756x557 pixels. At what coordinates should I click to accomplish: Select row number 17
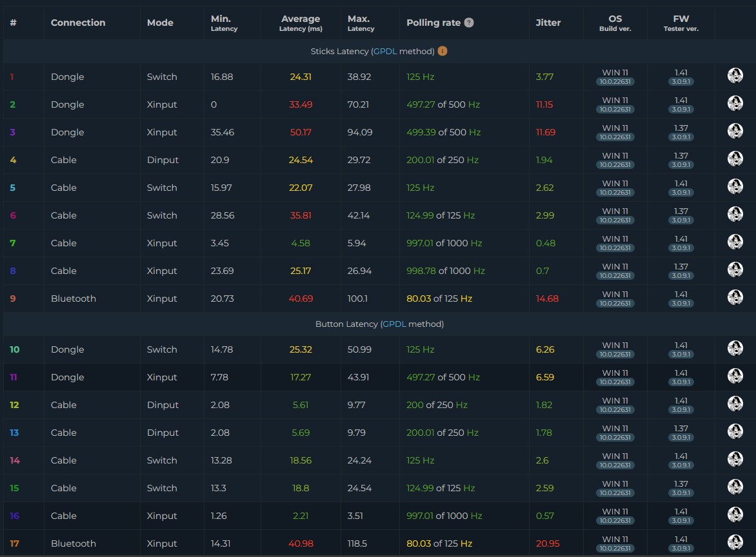point(14,543)
